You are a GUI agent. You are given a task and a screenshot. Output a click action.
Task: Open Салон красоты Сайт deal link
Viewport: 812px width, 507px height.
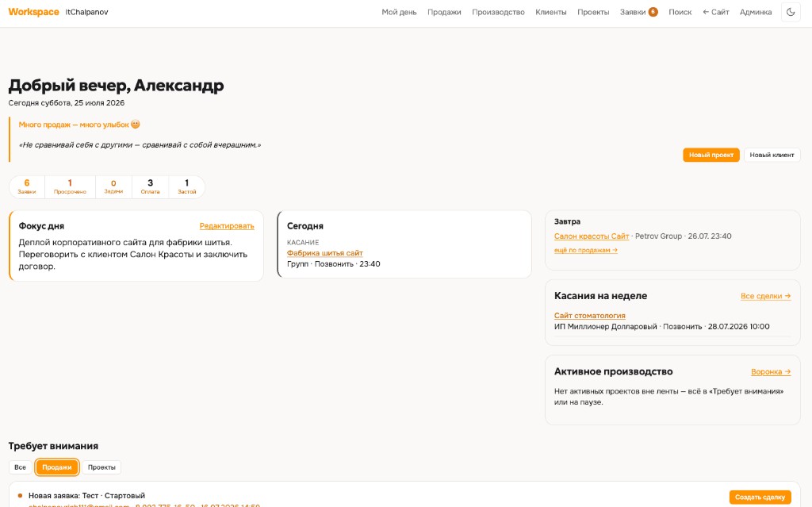click(x=592, y=236)
